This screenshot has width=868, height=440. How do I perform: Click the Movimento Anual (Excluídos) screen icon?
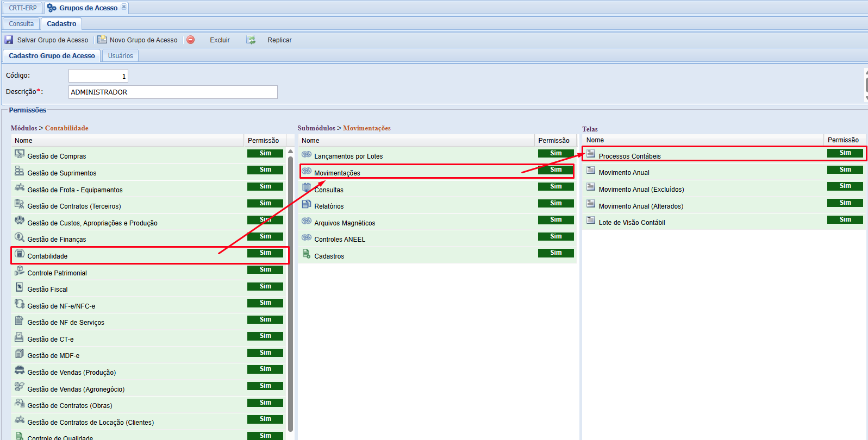pos(591,187)
